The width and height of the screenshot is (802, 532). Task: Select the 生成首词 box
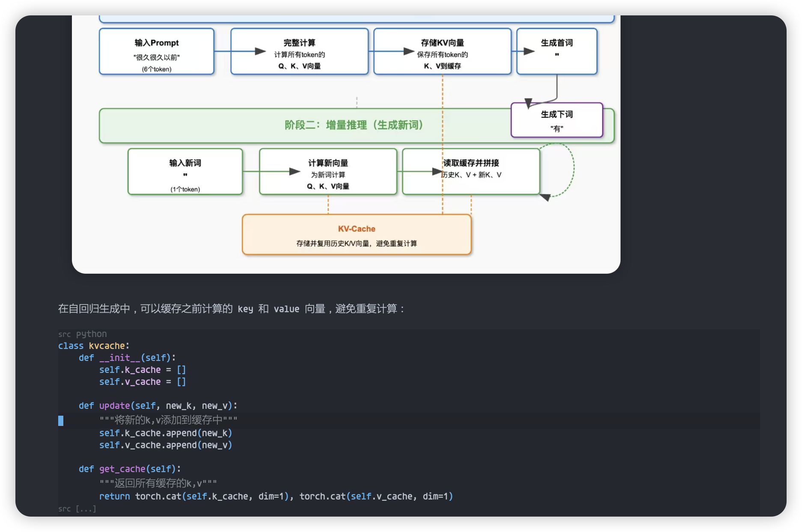click(556, 52)
